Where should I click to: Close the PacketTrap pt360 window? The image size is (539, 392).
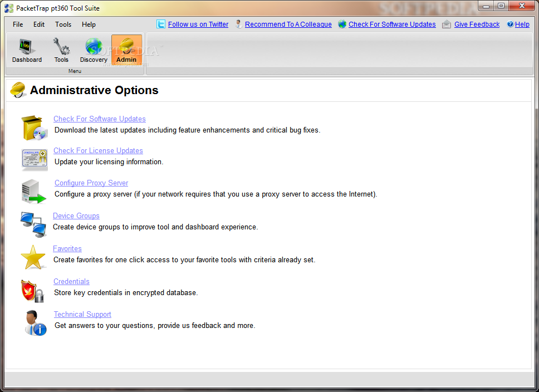pos(522,6)
